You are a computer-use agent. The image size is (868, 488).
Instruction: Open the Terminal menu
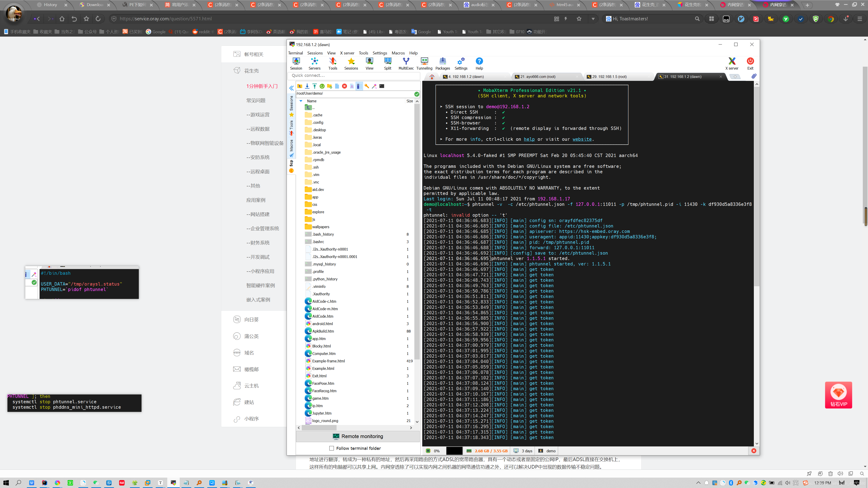point(295,53)
